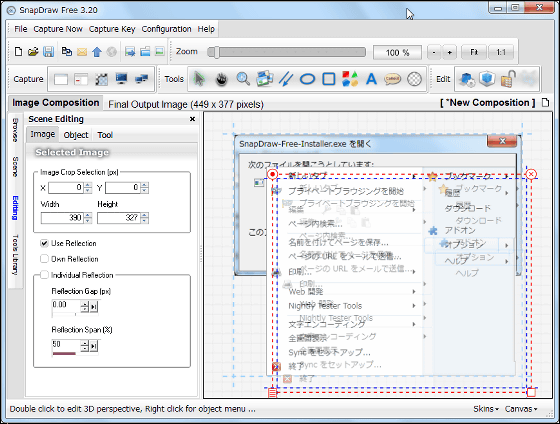Send by email using envelope icon
Screen dimensions: 560x424
(82, 52)
